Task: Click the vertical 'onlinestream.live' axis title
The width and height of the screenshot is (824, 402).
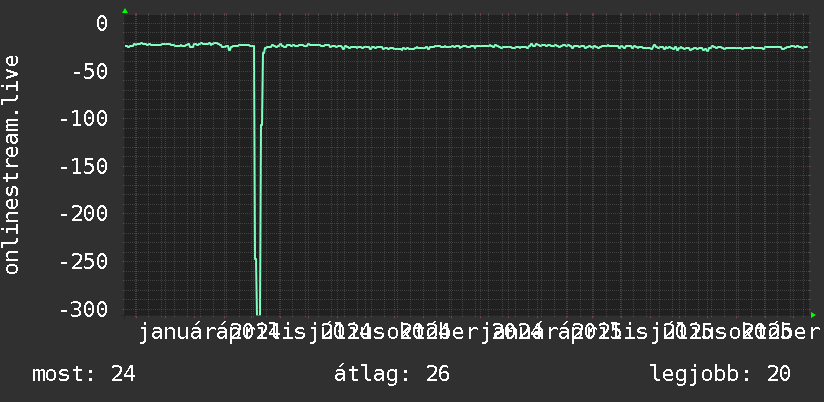Action: [x=11, y=164]
